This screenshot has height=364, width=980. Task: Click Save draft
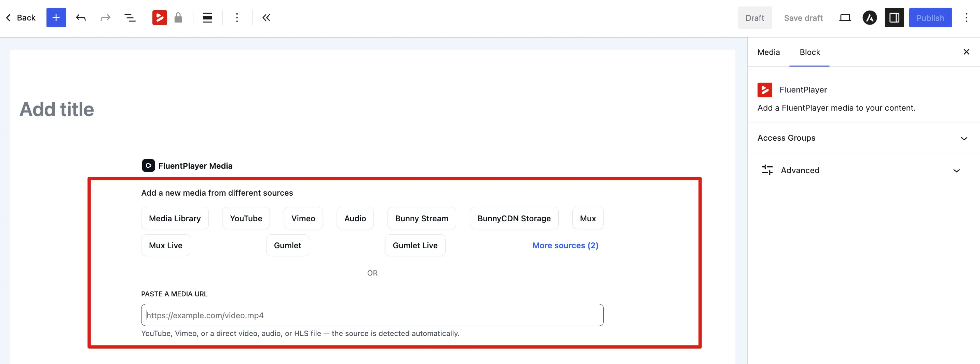point(803,18)
